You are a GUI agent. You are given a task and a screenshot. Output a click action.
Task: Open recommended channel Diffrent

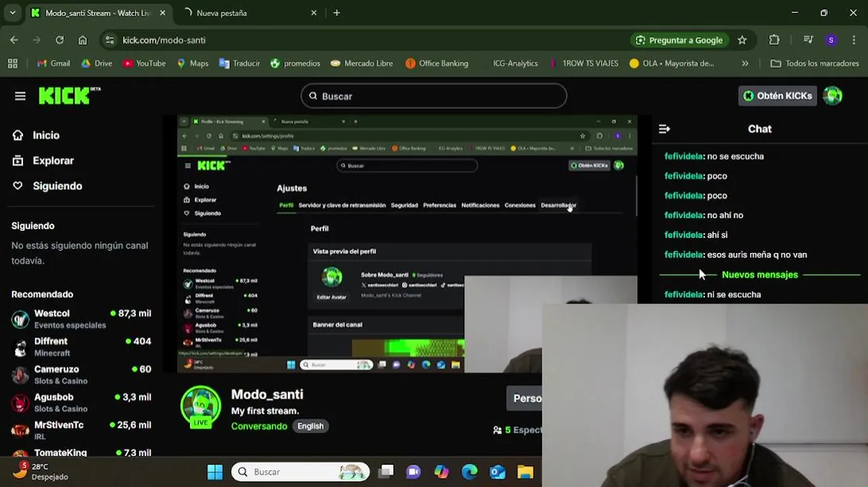click(81, 346)
